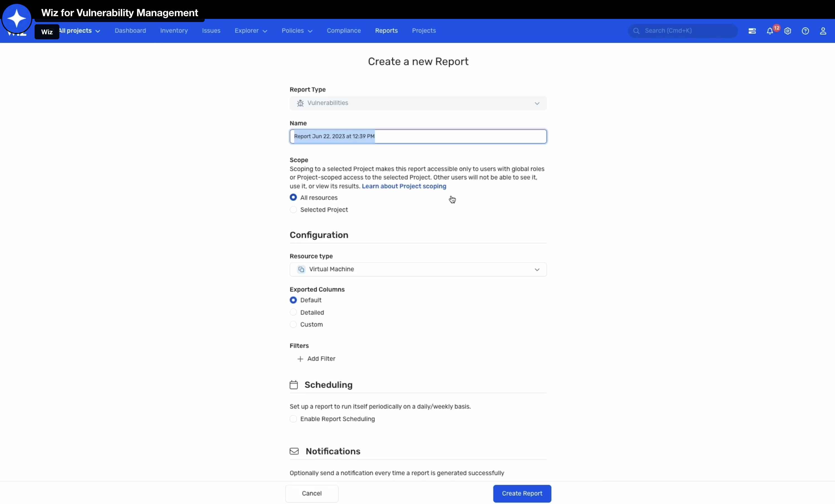Screen dimensions: 835x504
Task: Open the user profile icon
Action: [823, 31]
